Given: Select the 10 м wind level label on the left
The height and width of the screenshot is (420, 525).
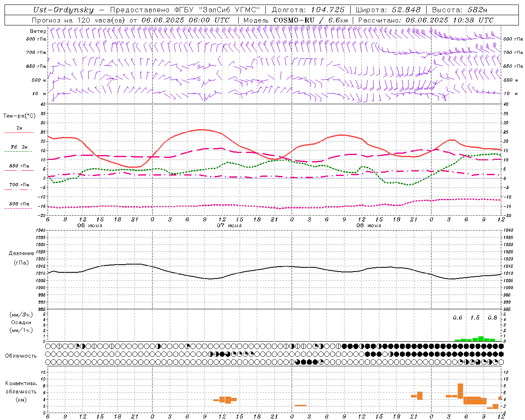Looking at the screenshot, I should click(39, 94).
